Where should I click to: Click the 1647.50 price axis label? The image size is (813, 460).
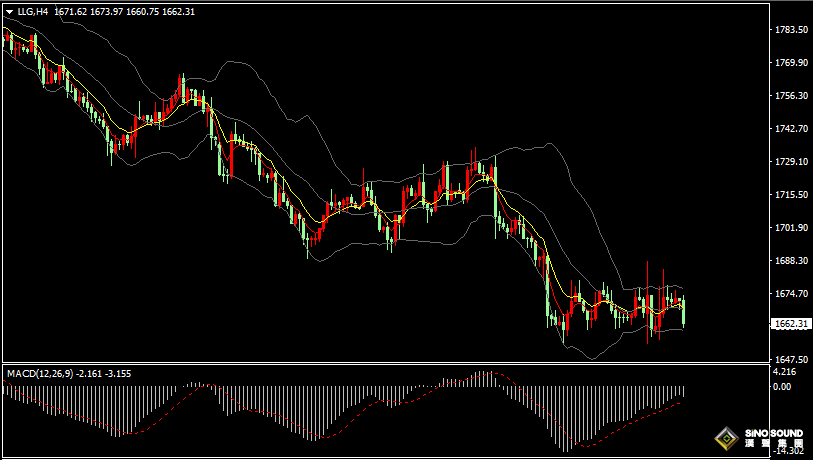click(x=791, y=359)
